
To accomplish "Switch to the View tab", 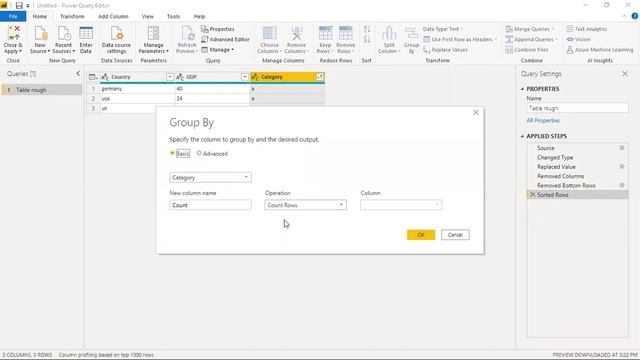I will pyautogui.click(x=148, y=16).
